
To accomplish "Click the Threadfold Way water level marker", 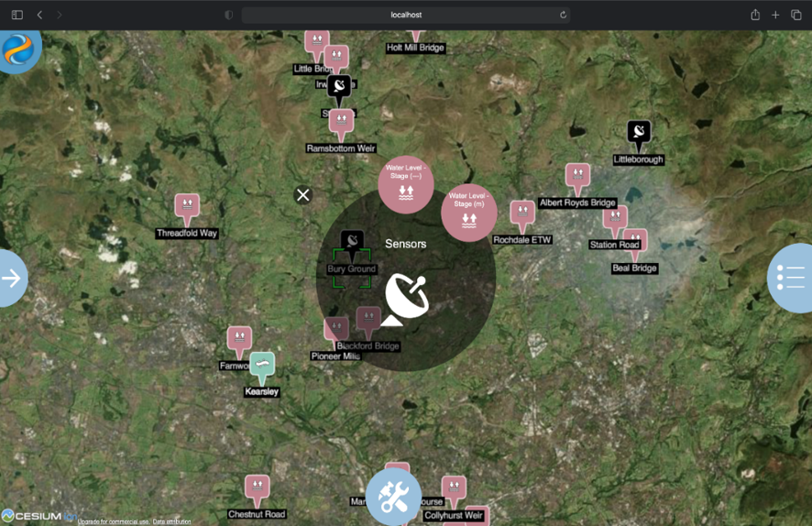I will point(187,209).
